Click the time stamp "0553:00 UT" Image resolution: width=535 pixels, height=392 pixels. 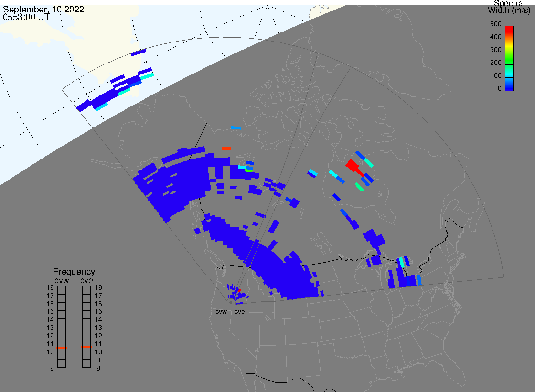[26, 17]
